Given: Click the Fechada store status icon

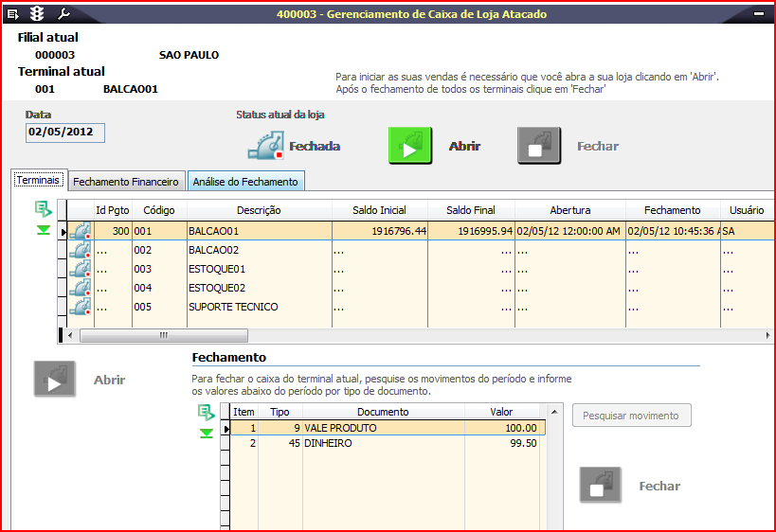Looking at the screenshot, I should (266, 147).
